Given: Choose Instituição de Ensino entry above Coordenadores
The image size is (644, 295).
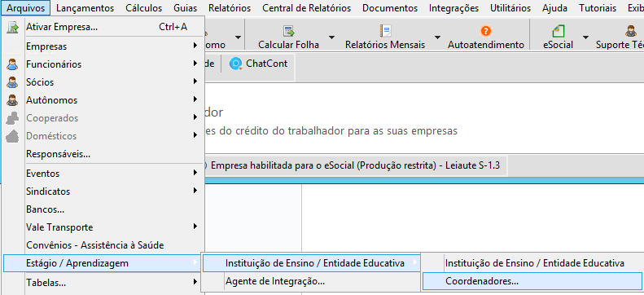Looking at the screenshot, I should click(533, 263).
